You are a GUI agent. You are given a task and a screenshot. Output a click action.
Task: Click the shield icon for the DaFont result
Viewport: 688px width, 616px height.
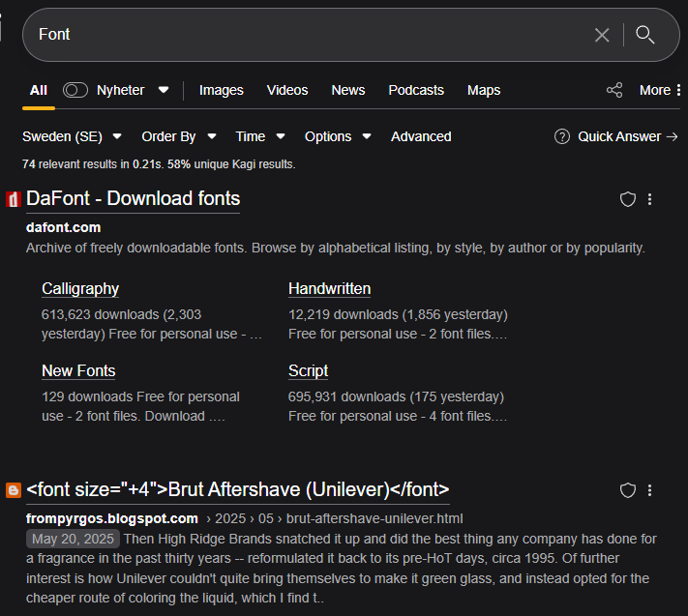click(628, 199)
